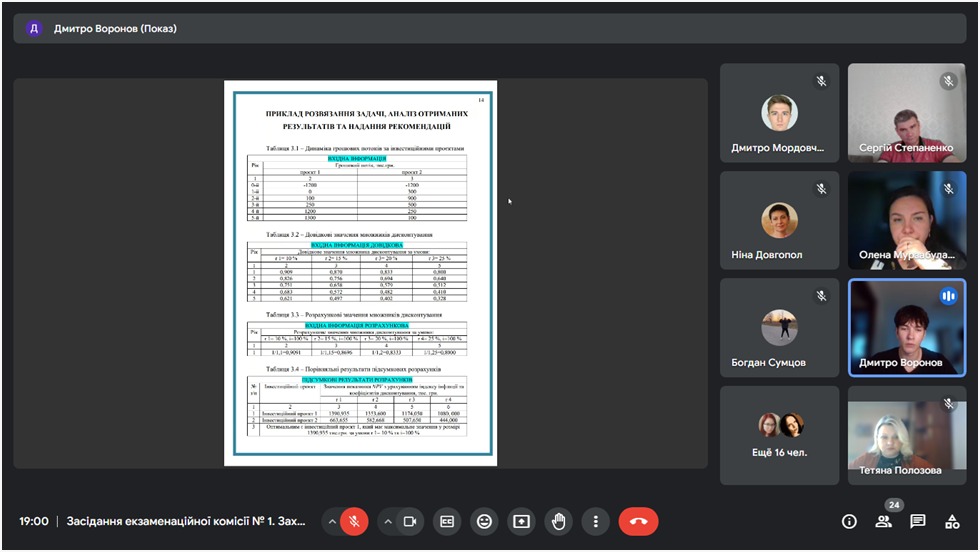The image size is (980, 552).
Task: Select Тетяна Полозова video tile
Action: click(x=907, y=435)
